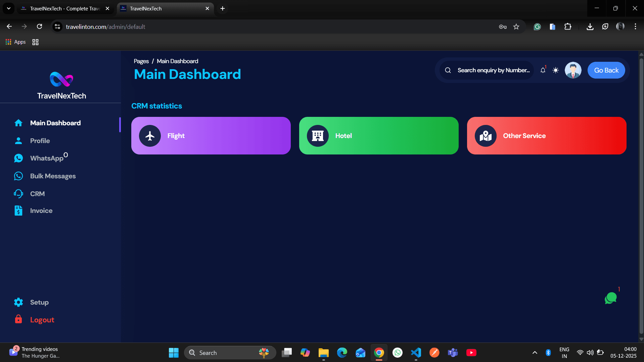Click the Setup gear icon
The width and height of the screenshot is (644, 362).
18,302
